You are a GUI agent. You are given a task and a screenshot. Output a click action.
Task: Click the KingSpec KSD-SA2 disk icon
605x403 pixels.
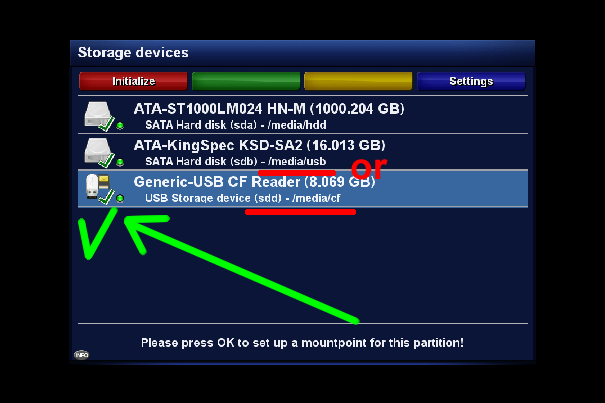coord(97,151)
